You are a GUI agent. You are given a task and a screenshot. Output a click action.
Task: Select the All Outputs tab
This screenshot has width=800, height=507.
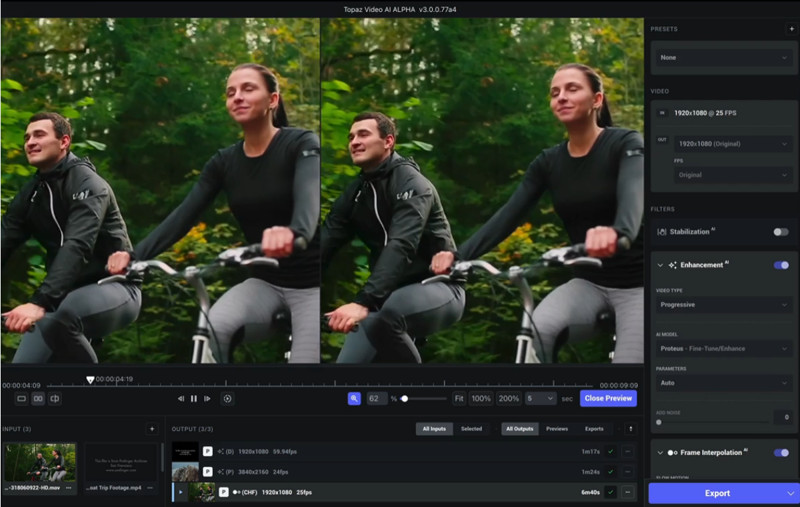pos(519,429)
